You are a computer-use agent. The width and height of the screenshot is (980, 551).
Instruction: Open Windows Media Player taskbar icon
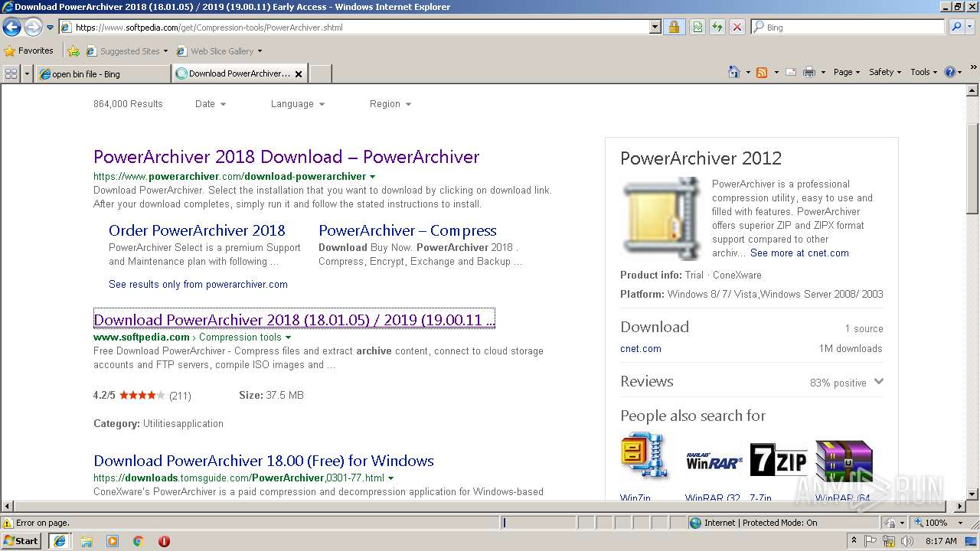click(113, 541)
